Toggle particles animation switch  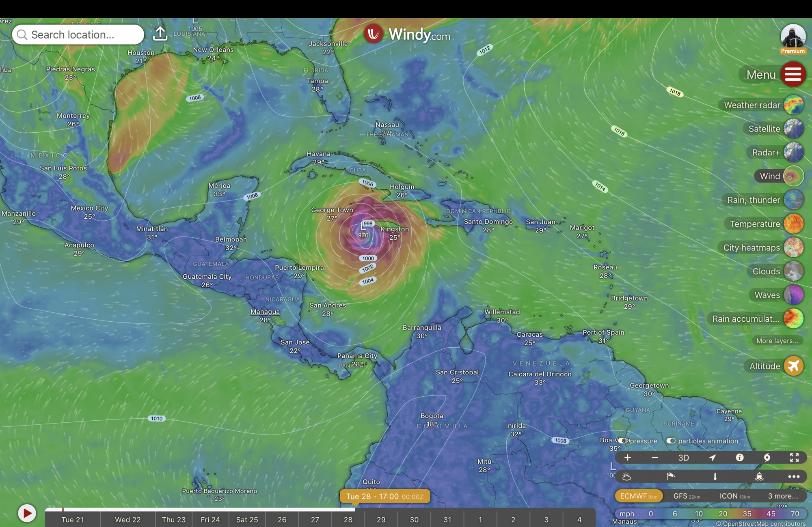point(671,441)
